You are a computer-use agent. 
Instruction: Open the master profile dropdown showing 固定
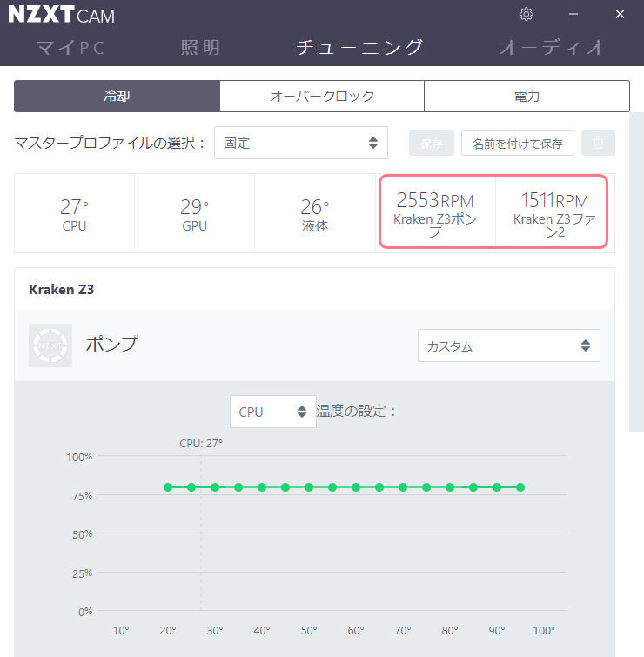pyautogui.click(x=301, y=143)
